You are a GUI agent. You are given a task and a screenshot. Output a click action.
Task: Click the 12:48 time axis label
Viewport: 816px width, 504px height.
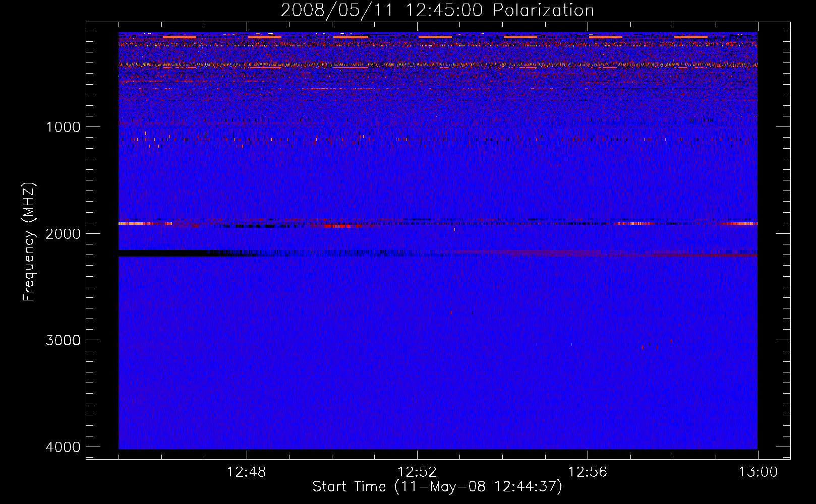click(x=247, y=472)
